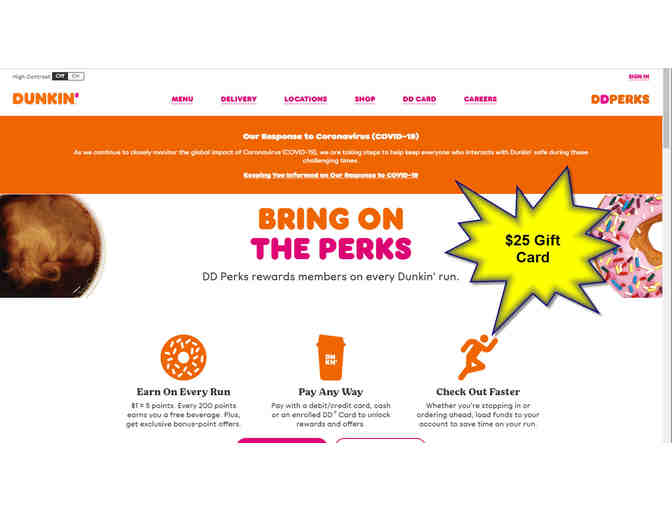Click the running person icon

pyautogui.click(x=477, y=357)
